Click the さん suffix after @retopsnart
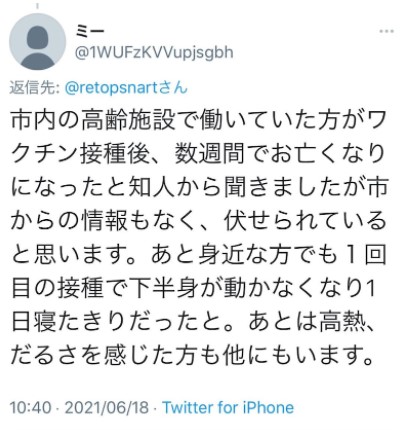Screen dimensions: 405x430 click(172, 88)
